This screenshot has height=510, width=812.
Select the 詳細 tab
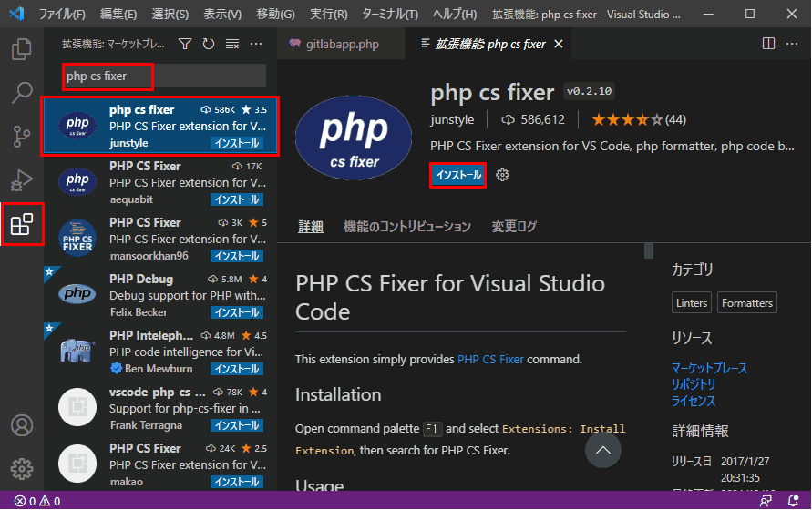tap(311, 226)
